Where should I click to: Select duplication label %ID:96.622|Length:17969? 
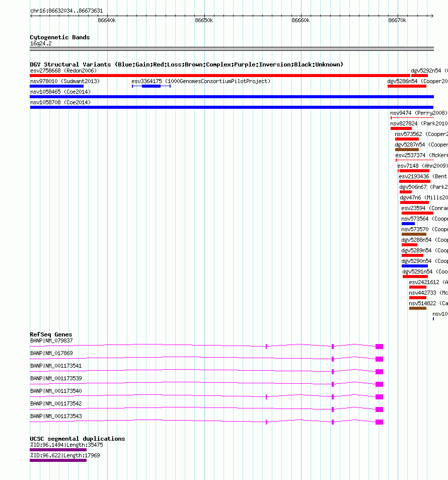point(65,455)
